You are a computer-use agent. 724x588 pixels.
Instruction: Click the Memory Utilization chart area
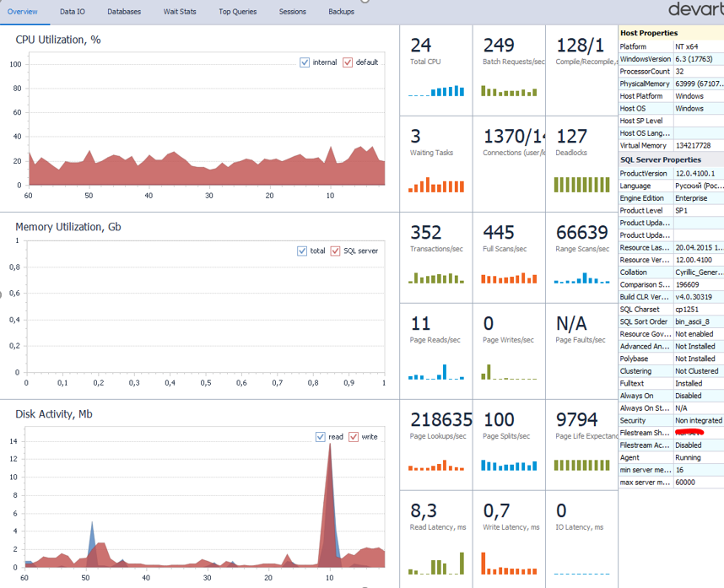(206, 306)
